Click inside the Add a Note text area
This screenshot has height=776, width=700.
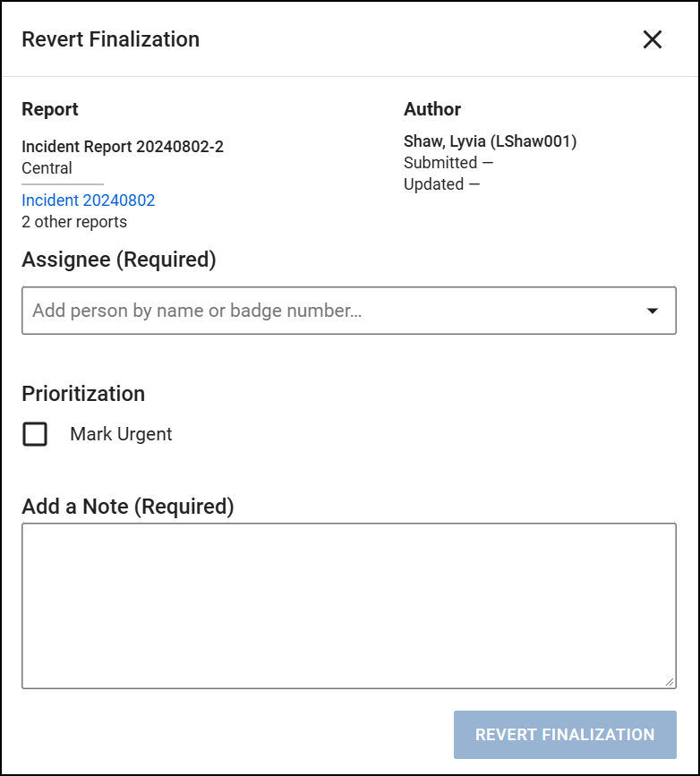348,605
